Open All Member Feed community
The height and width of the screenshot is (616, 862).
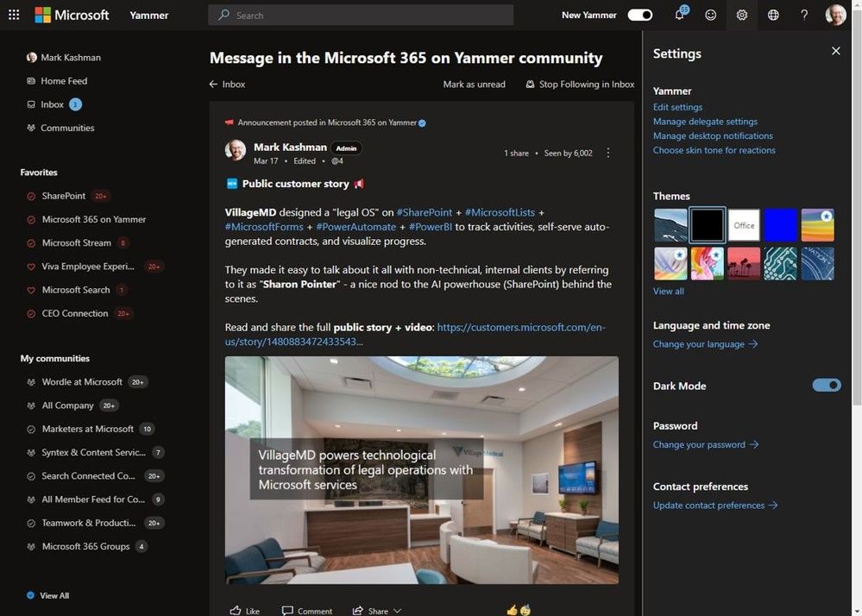point(95,500)
